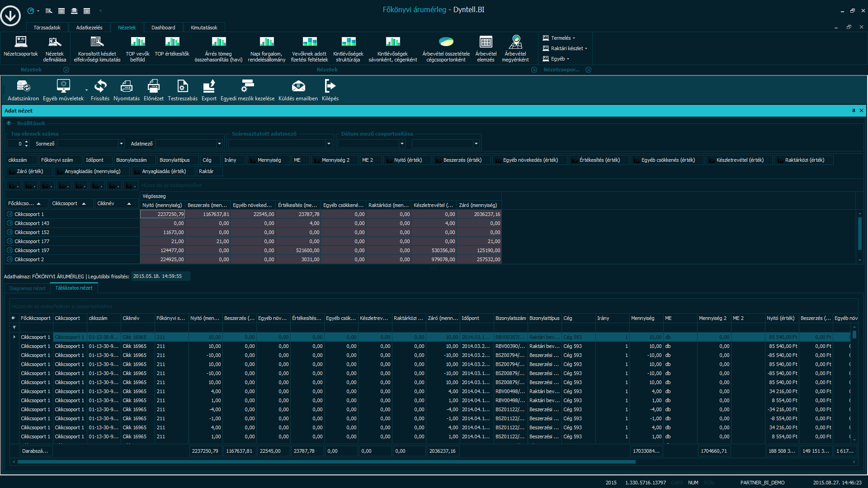Viewport: 868px width, 488px height.
Task: Switch to the Kimutatások ribbon tab
Action: (204, 28)
